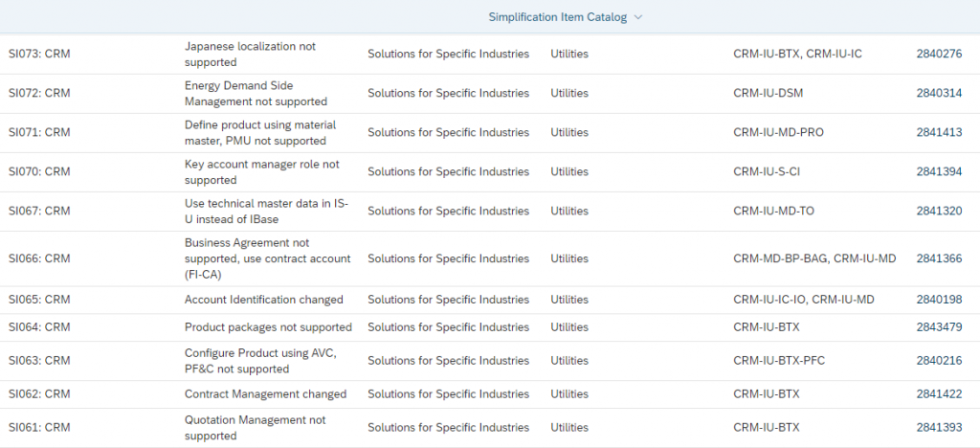The height and width of the screenshot is (448, 980).
Task: Click 'Product packages not supported' title
Action: [x=268, y=327]
